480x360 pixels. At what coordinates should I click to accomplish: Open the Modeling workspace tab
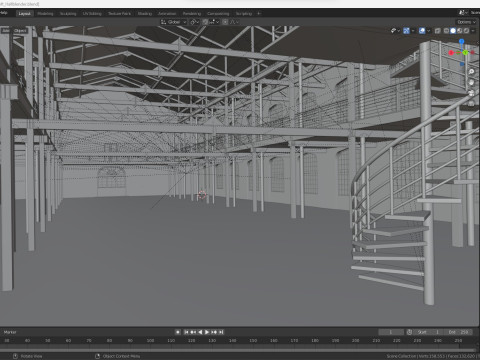(x=45, y=14)
